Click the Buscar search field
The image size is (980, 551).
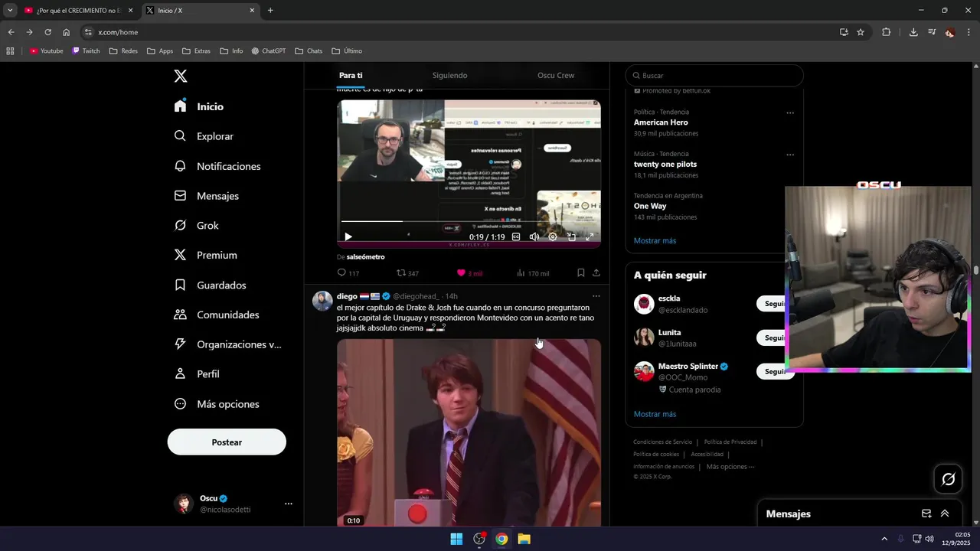coord(714,76)
